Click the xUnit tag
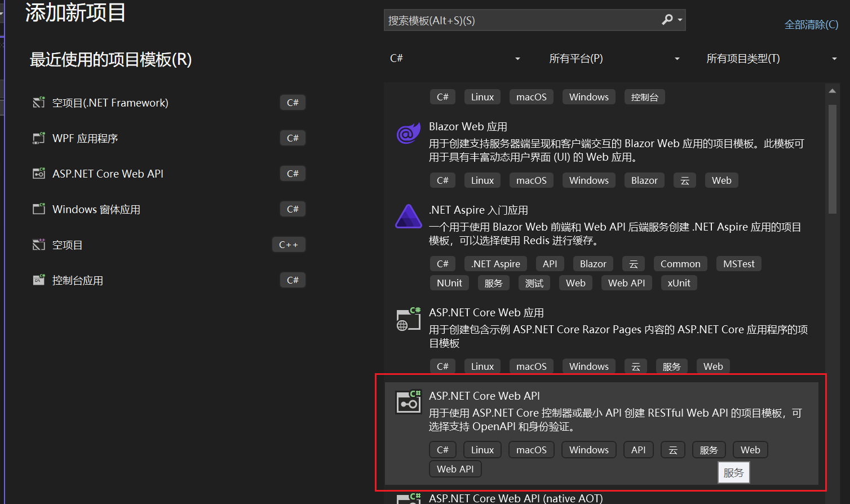The height and width of the screenshot is (504, 850). [679, 283]
